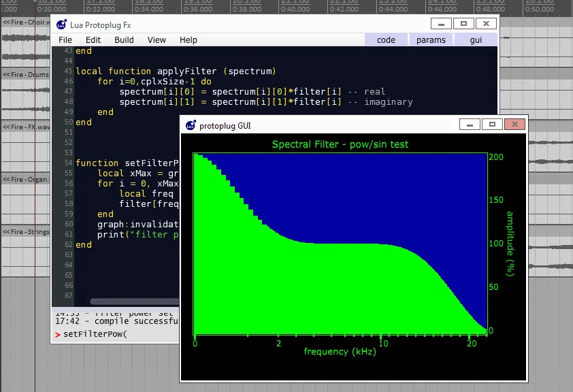Minimize the protoplug GUI window
Viewport: 573px width, 392px height.
click(470, 125)
